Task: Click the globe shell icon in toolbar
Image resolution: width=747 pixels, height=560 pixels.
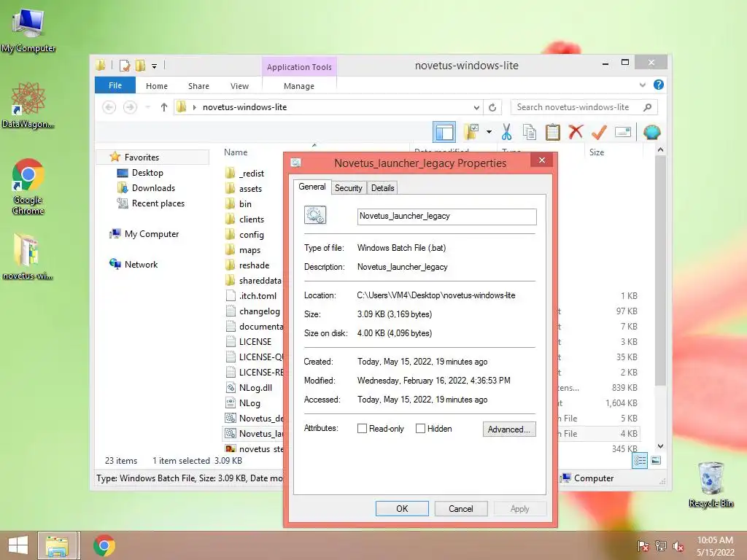Action: click(x=651, y=132)
